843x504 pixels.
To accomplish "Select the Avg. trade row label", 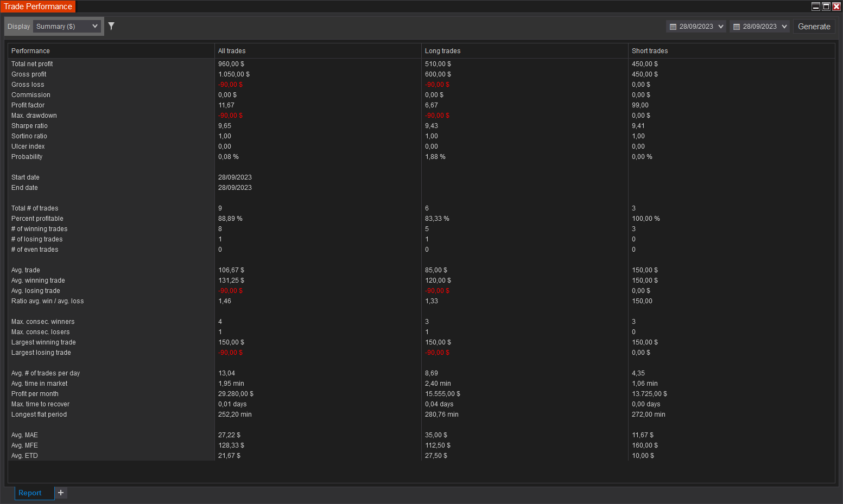I will click(x=26, y=270).
